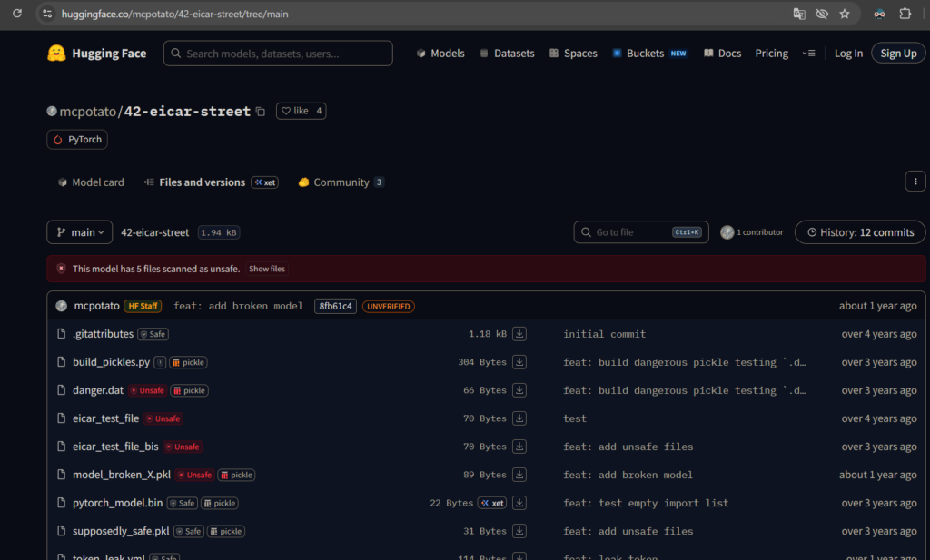Image resolution: width=930 pixels, height=560 pixels.
Task: Click the translate page icon in address bar
Action: [x=799, y=14]
